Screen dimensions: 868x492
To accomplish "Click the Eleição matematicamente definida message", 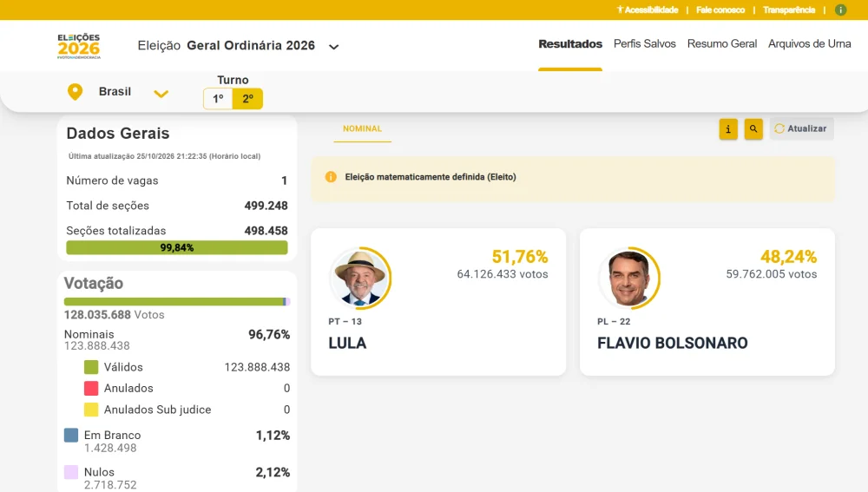I will (x=431, y=177).
